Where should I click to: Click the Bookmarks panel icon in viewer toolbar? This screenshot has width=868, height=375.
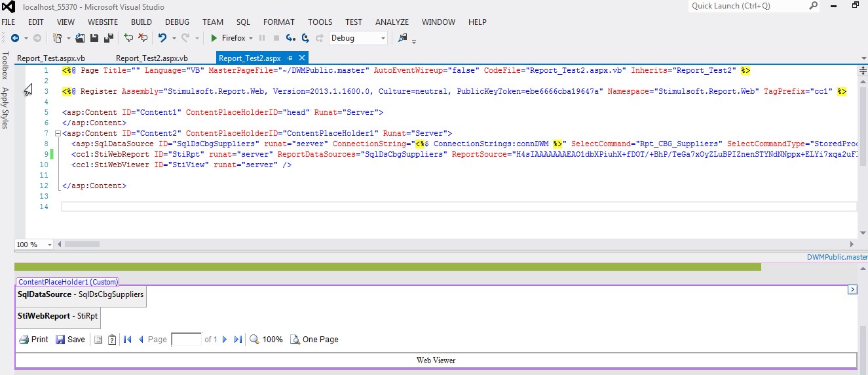point(98,340)
